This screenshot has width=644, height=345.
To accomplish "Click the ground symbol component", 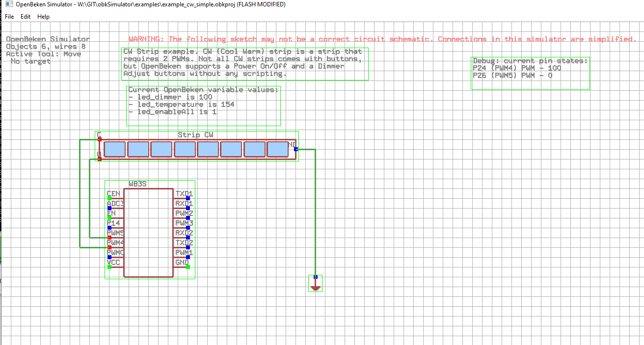I will pos(316,283).
